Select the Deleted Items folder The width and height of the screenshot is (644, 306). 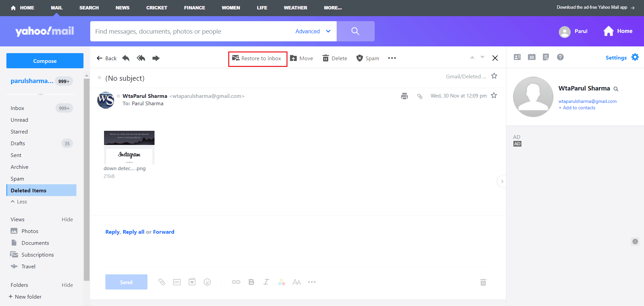click(x=41, y=190)
